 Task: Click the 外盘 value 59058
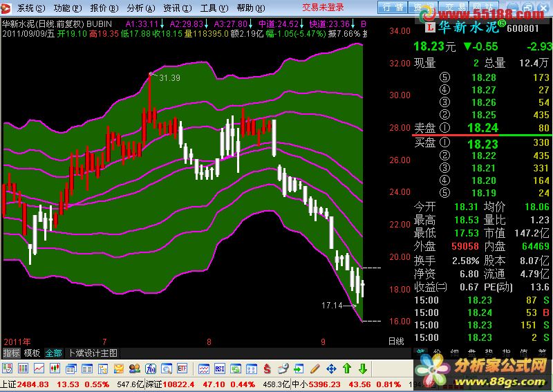point(465,246)
